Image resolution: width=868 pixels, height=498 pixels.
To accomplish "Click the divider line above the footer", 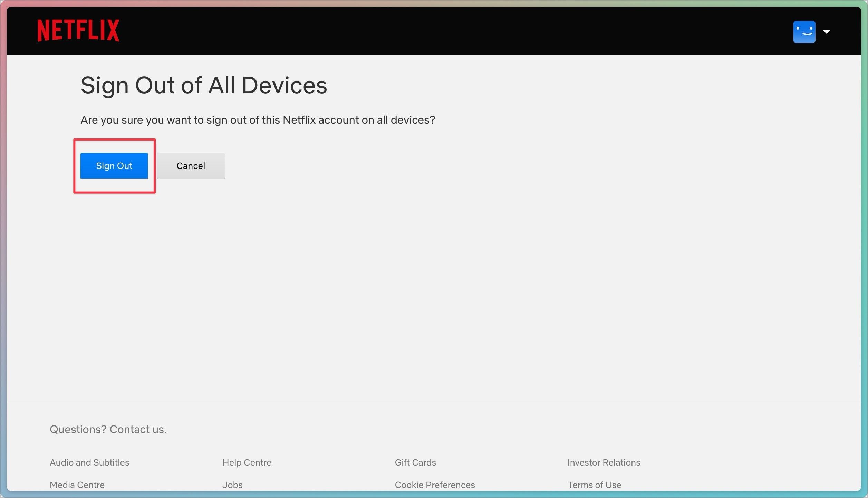I will click(x=434, y=401).
